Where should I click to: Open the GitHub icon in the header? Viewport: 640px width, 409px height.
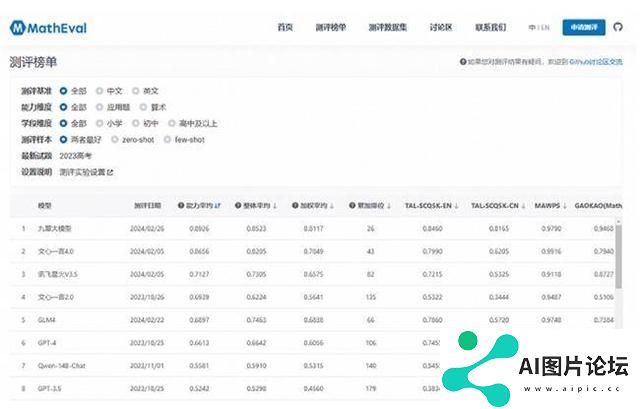click(618, 27)
